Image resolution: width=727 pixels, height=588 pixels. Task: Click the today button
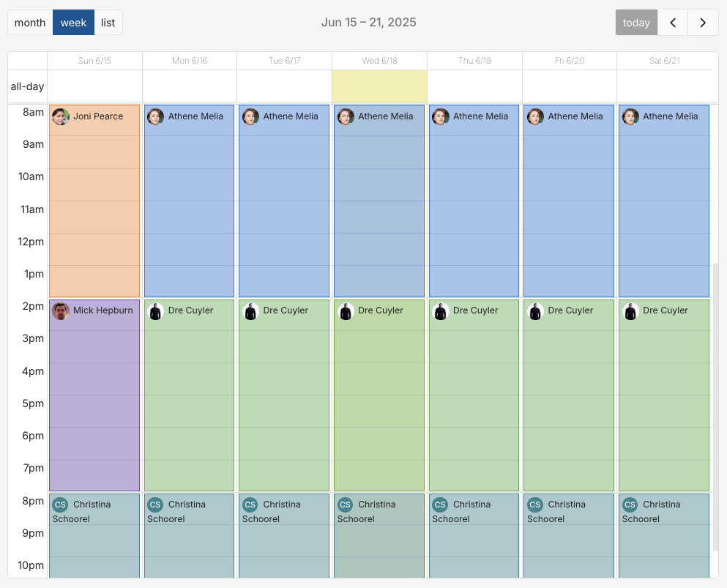[x=635, y=22]
